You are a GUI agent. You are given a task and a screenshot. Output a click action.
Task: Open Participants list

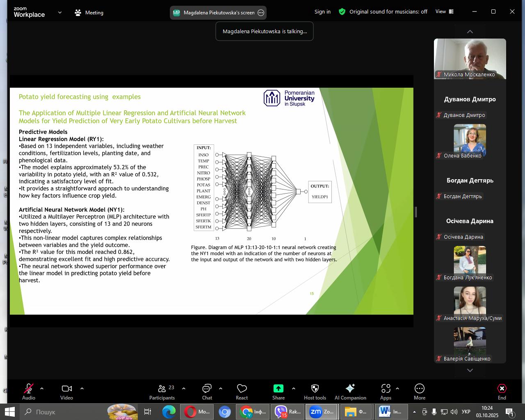[162, 392]
